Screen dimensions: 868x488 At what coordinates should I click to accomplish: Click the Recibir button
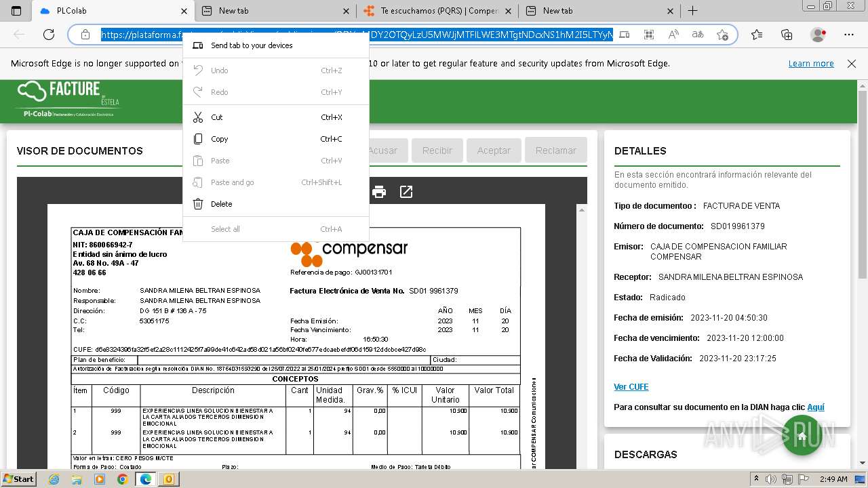(x=437, y=150)
